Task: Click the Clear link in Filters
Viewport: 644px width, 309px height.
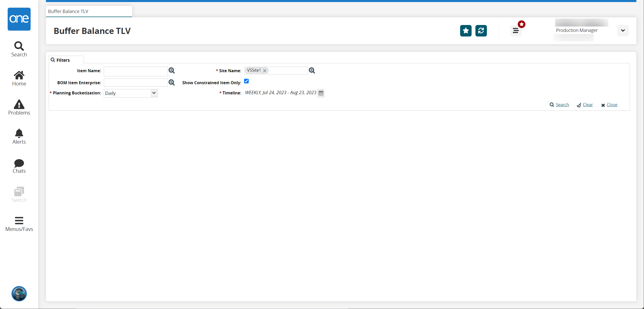Action: tap(587, 104)
